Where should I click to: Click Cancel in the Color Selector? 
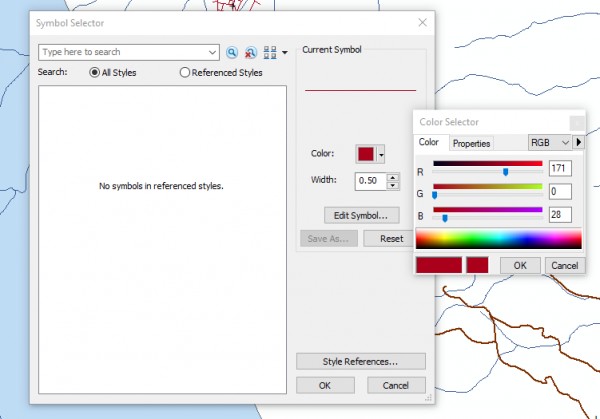565,266
